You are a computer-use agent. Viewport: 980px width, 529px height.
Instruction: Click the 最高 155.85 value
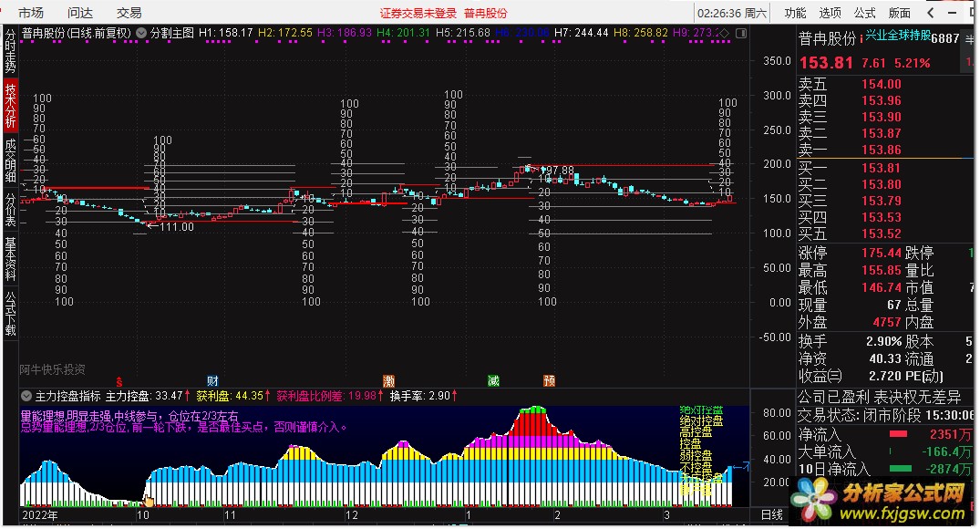coord(882,270)
